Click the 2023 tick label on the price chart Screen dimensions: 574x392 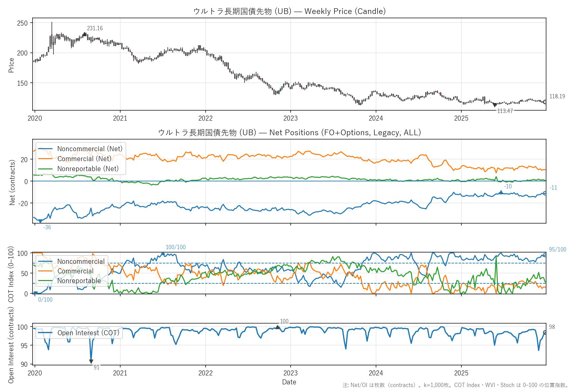[291, 118]
